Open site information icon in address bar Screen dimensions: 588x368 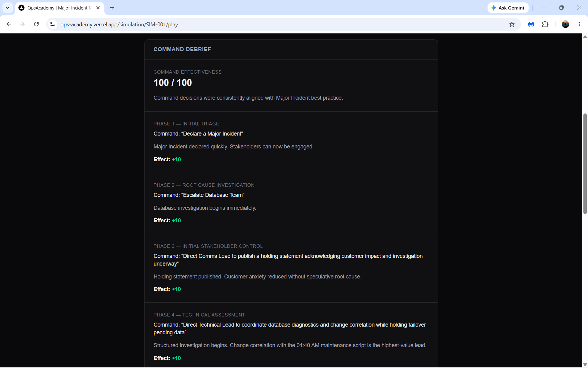coord(53,24)
